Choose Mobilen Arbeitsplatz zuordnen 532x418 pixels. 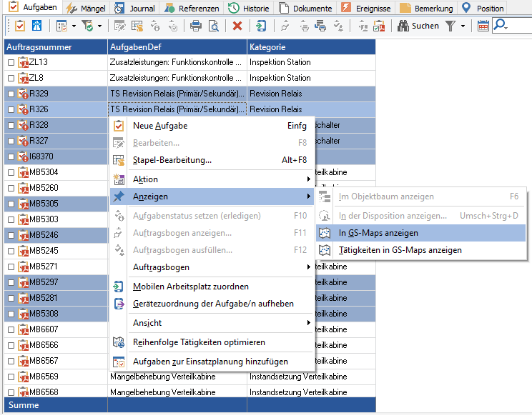(212, 287)
